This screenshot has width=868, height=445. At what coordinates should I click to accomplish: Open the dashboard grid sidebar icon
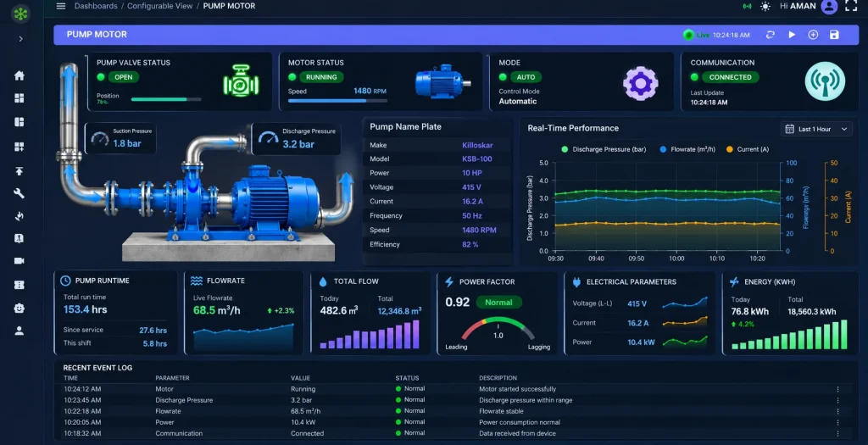[x=19, y=98]
